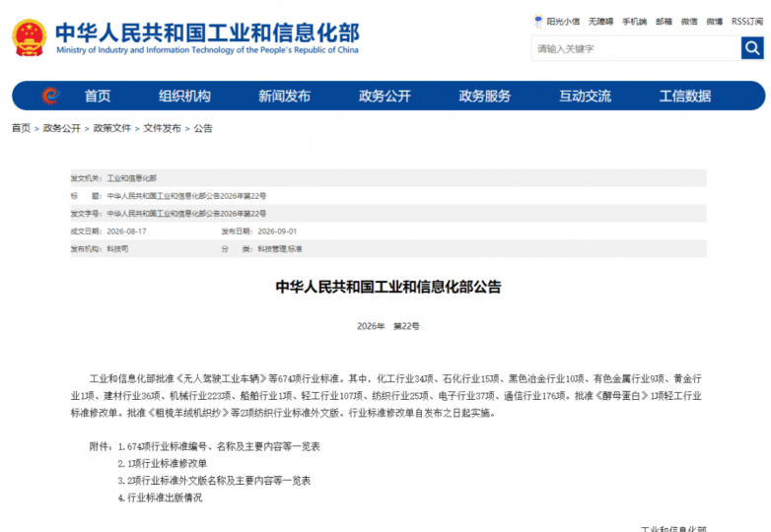Open attachment 2: 1项行业标准修改单
The height and width of the screenshot is (532, 771).
point(163,463)
